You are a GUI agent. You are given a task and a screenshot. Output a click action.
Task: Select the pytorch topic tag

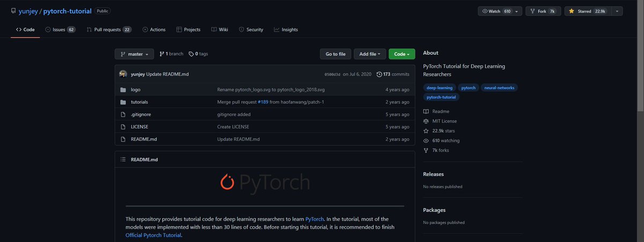pos(469,87)
